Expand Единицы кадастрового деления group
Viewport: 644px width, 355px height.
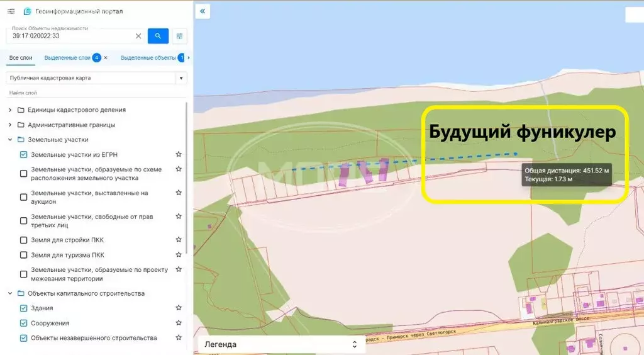pos(10,110)
